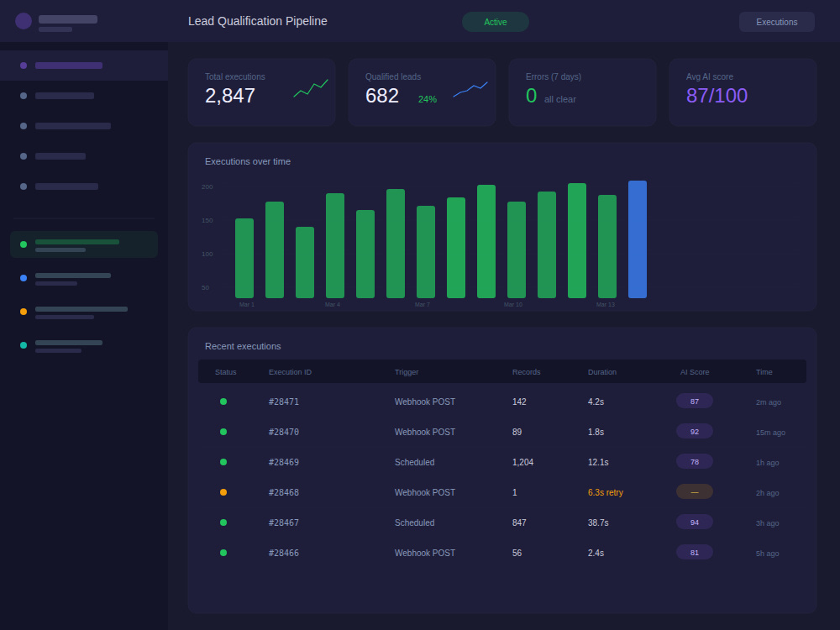Click the 1,204 records cell
This screenshot has width=840, height=630.
pos(522,462)
